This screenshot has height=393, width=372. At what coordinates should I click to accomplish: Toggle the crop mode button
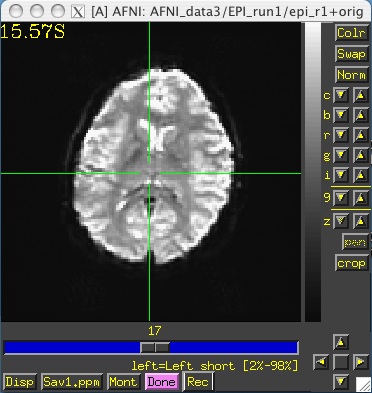coord(352,263)
